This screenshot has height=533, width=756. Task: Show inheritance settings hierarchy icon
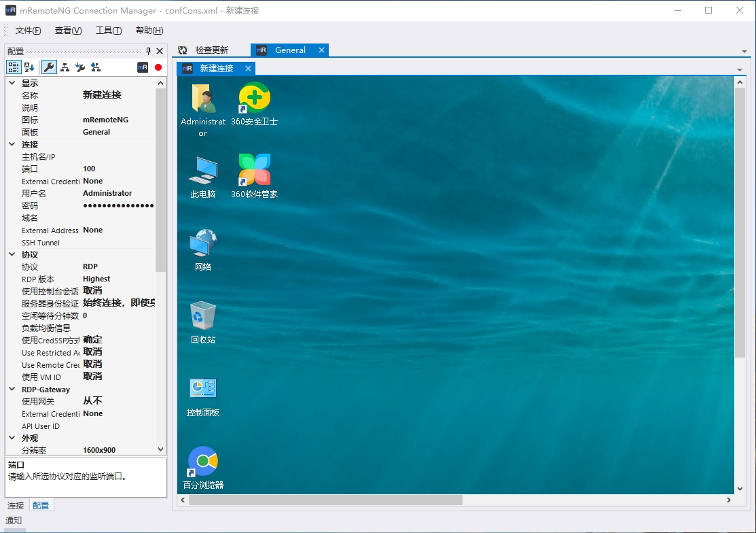(x=65, y=67)
